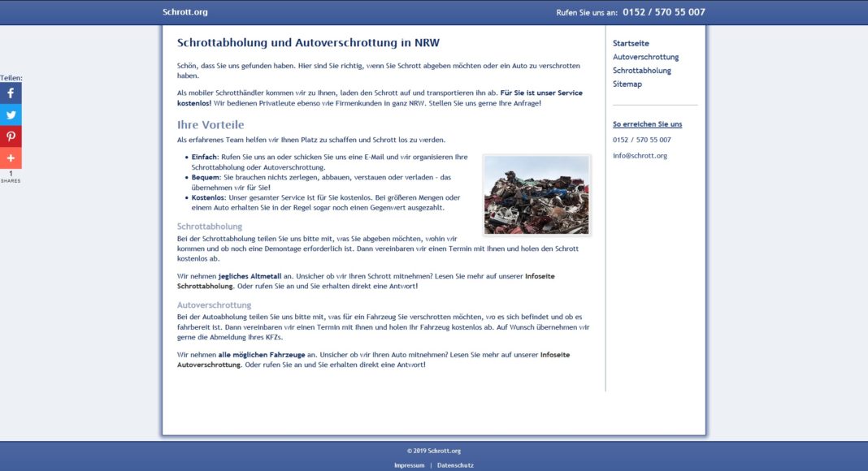Click sidebar phone number 0152 / 570 55 007

coord(641,140)
